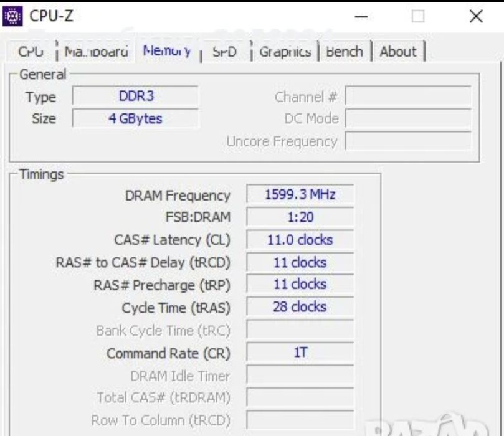Switch to the SPD tab
This screenshot has width=504, height=436.
tap(225, 52)
